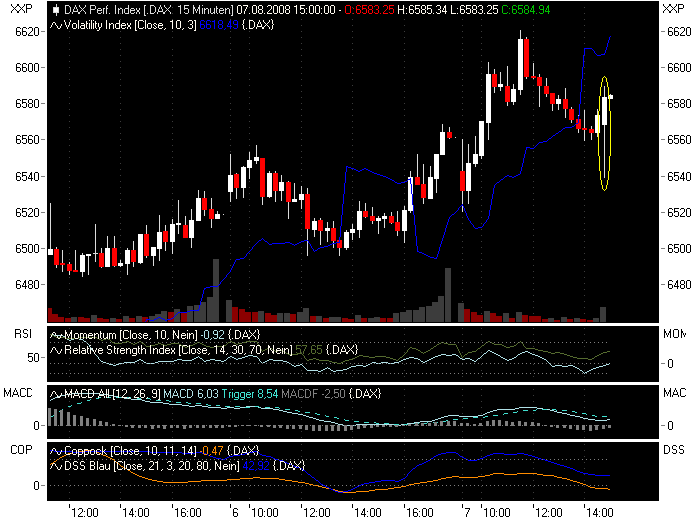This screenshot has height=520, width=700.
Task: Click 6620 on the left price axis
Action: pos(27,32)
